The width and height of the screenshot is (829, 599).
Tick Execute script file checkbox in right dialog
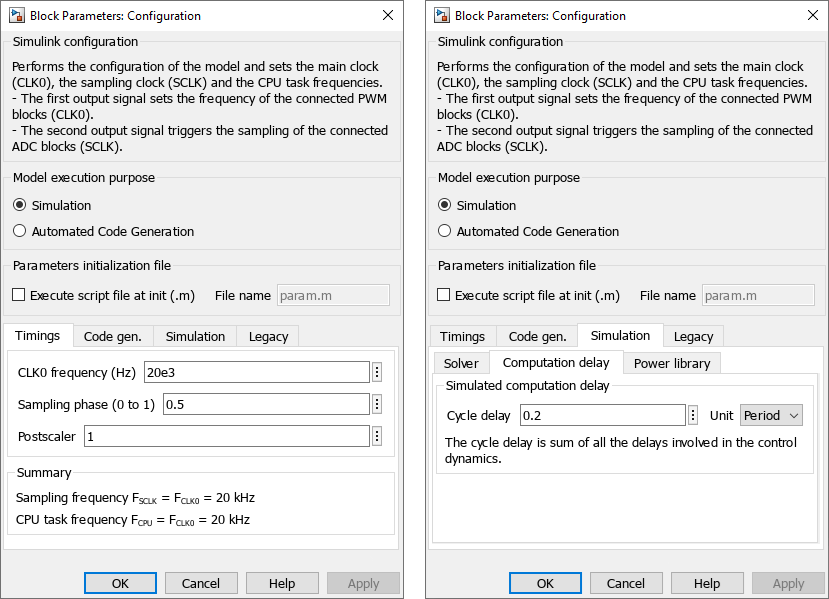[x=444, y=295]
